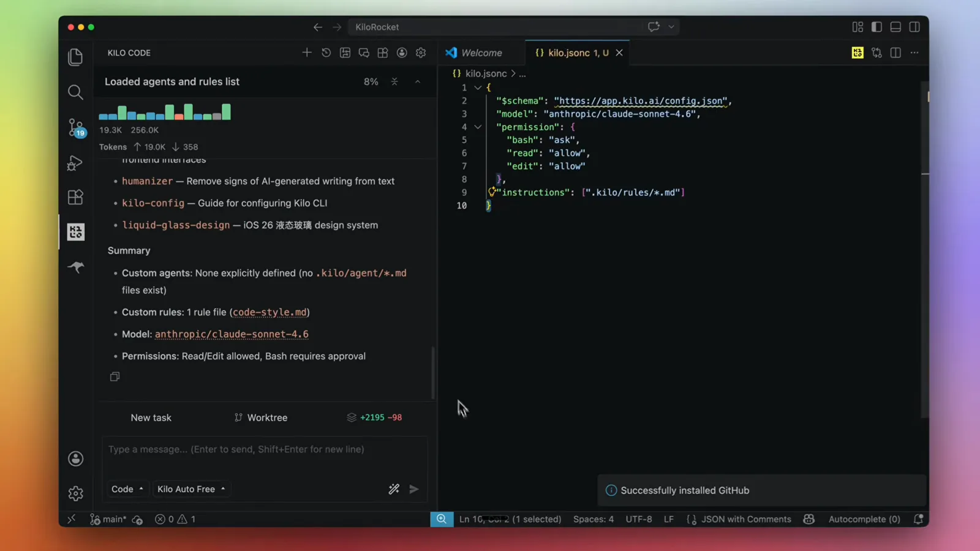The height and width of the screenshot is (551, 980).
Task: Open the Run and Debug view
Action: point(75,163)
